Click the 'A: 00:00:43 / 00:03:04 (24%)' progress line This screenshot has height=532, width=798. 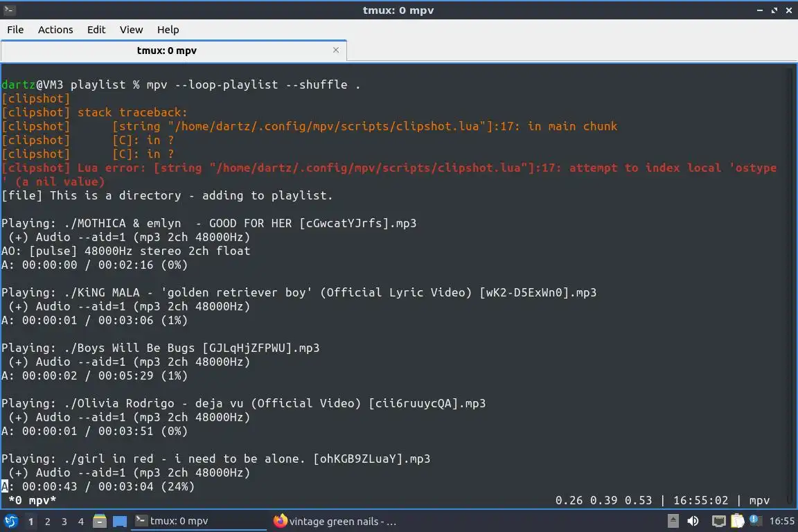pos(98,487)
